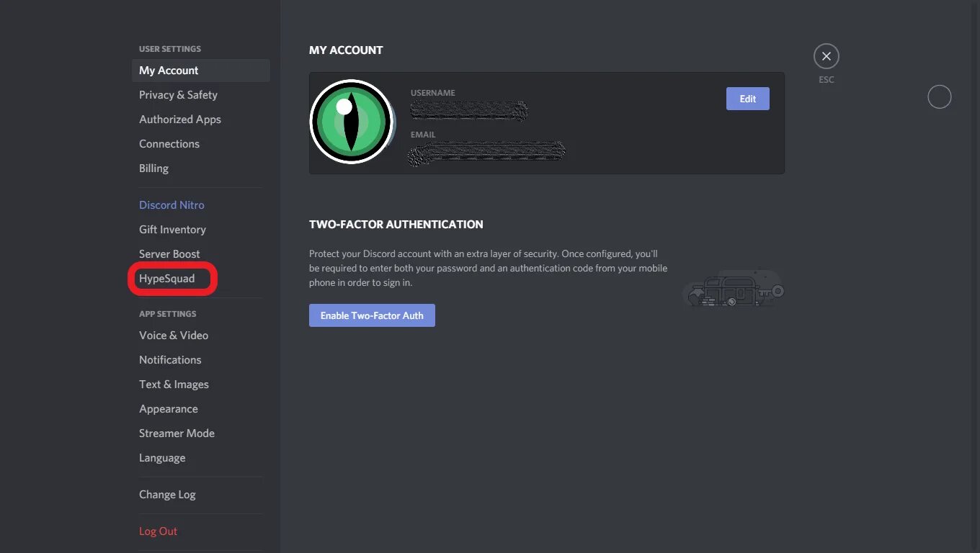Click the ESC label below close button

827,80
